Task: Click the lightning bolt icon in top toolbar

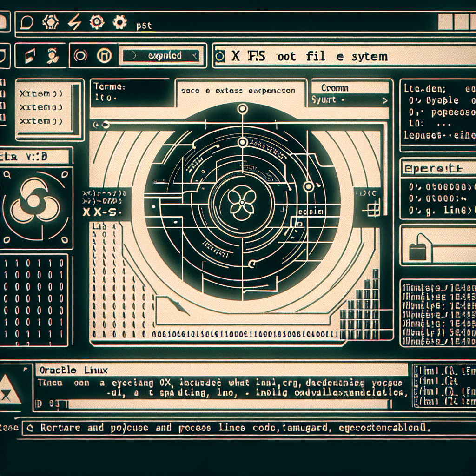Action: tap(74, 22)
